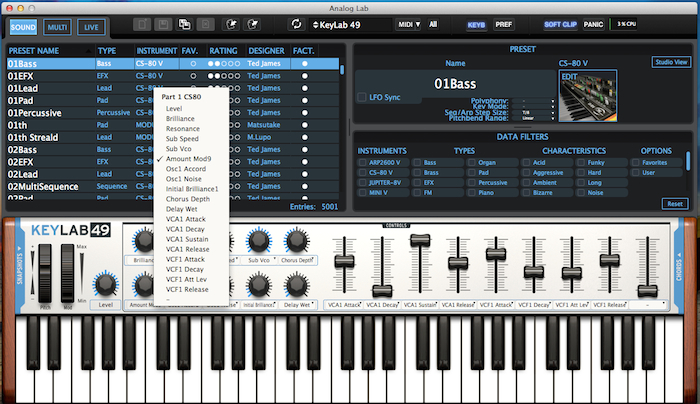Click the delete preset toolbar icon
This screenshot has height=404, width=700.
click(x=206, y=25)
